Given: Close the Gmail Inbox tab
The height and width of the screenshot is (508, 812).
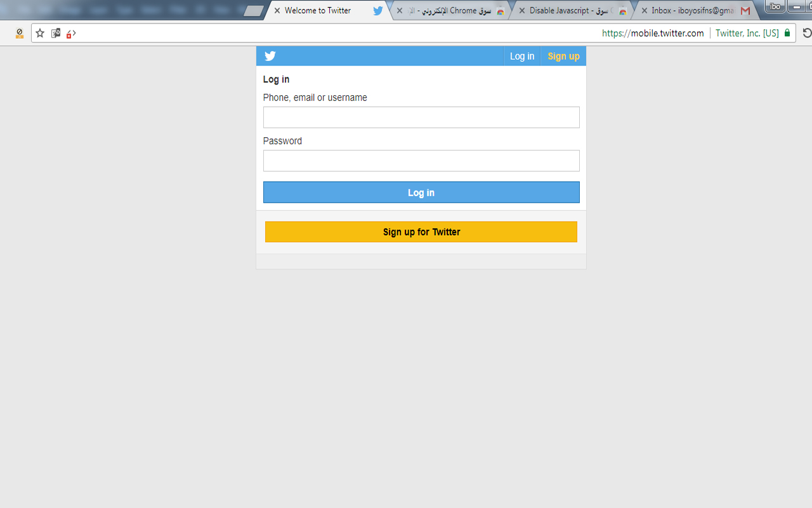Looking at the screenshot, I should tap(644, 11).
